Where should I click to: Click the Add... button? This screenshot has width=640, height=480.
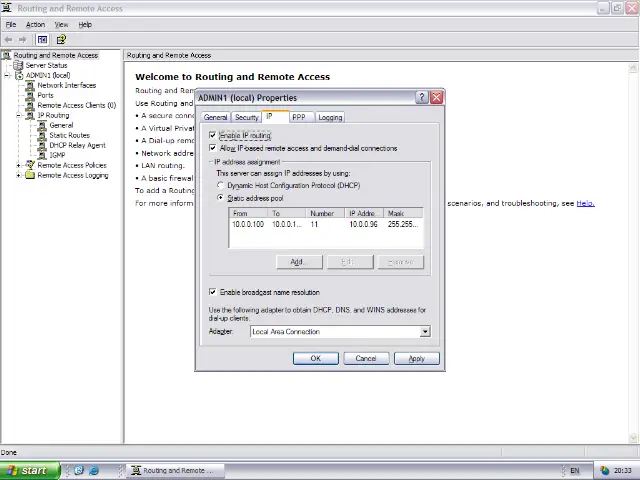pyautogui.click(x=299, y=262)
